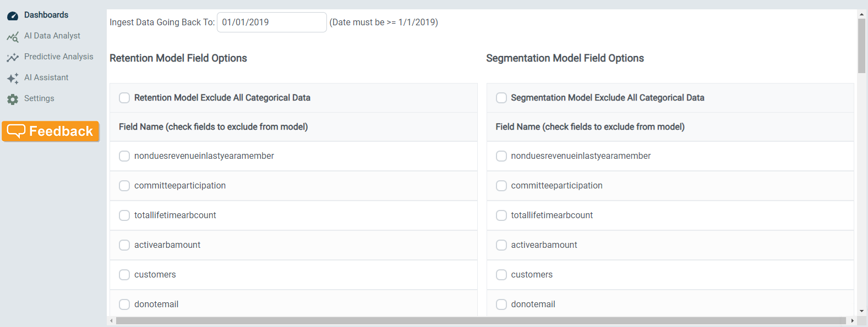Select the Predictive Analysis trend icon
This screenshot has height=327, width=868.
pyautogui.click(x=13, y=58)
